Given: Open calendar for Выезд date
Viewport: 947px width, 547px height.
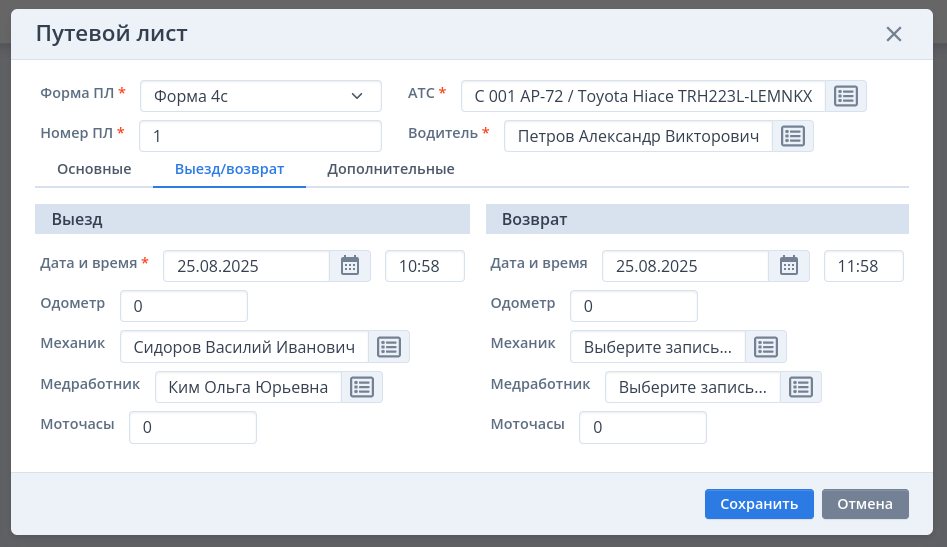Looking at the screenshot, I should [350, 266].
